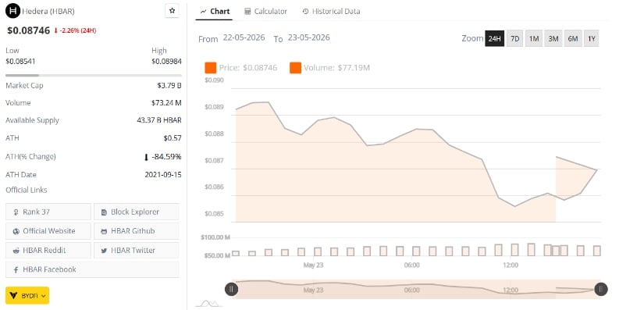Screen dimensions: 644x310
Task: Click the From date field 22-05-2026
Action: pos(244,37)
